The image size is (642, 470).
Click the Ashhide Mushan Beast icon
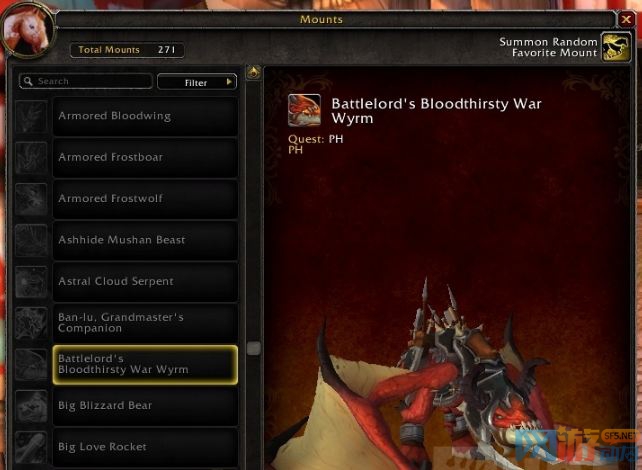[x=31, y=241]
